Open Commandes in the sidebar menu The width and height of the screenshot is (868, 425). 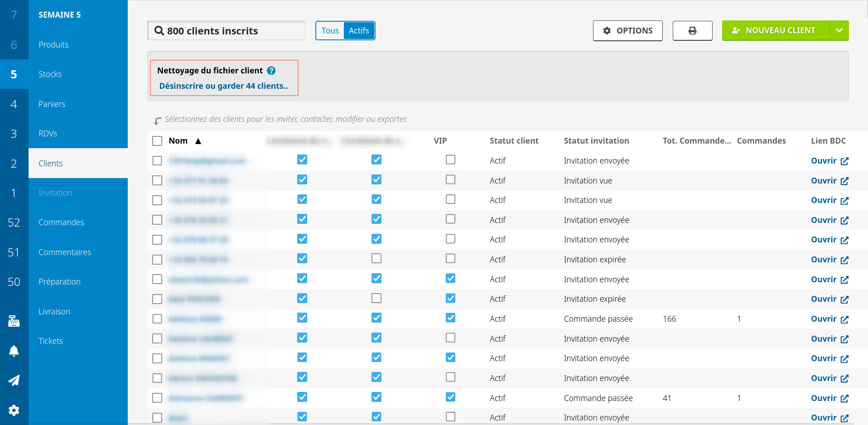tap(61, 222)
